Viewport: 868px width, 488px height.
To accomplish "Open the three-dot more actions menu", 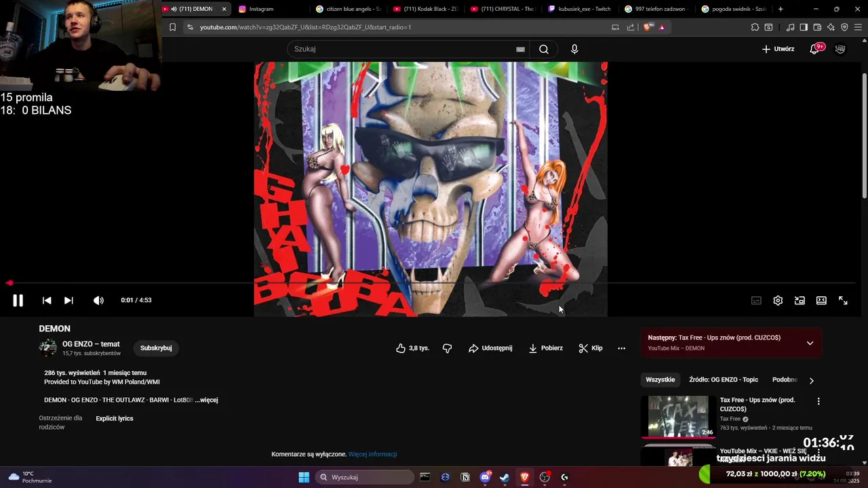I will [x=621, y=348].
